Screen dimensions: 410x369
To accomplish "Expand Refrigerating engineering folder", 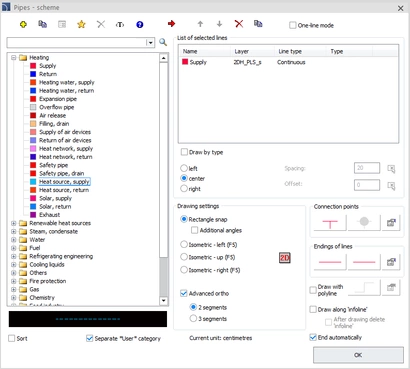I will 14,256.
